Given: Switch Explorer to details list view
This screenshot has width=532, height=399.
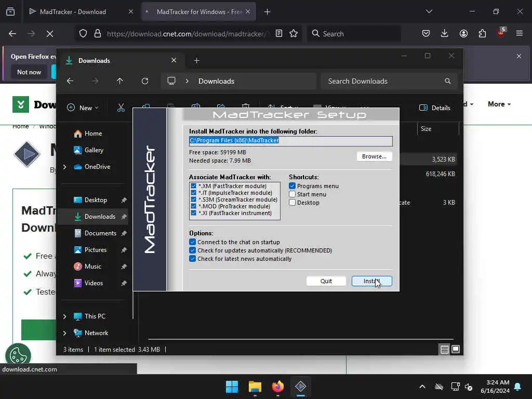Looking at the screenshot, I should [x=445, y=349].
